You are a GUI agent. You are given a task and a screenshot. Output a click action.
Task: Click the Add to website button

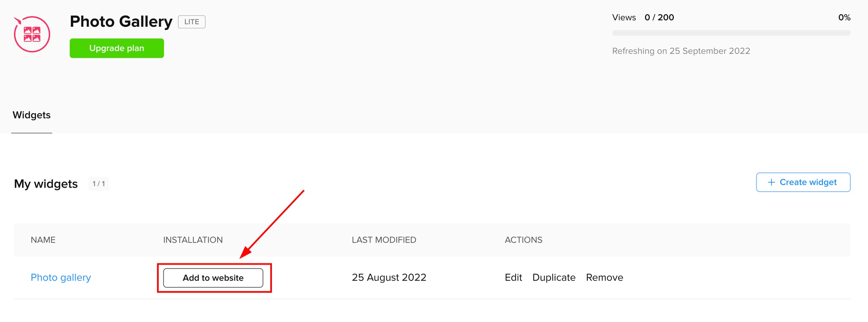pyautogui.click(x=213, y=278)
